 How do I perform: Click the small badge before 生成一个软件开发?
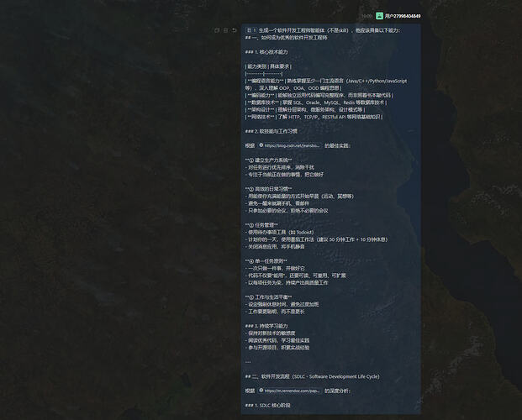pos(251,30)
